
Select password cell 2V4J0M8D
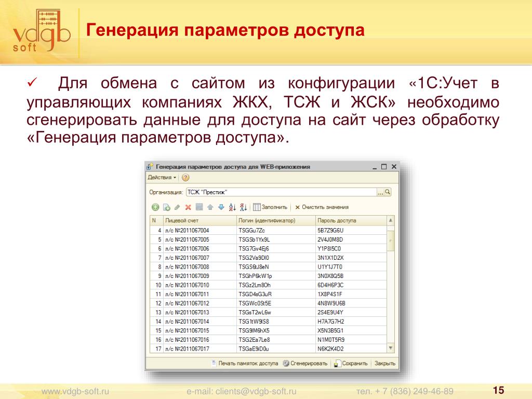point(351,240)
